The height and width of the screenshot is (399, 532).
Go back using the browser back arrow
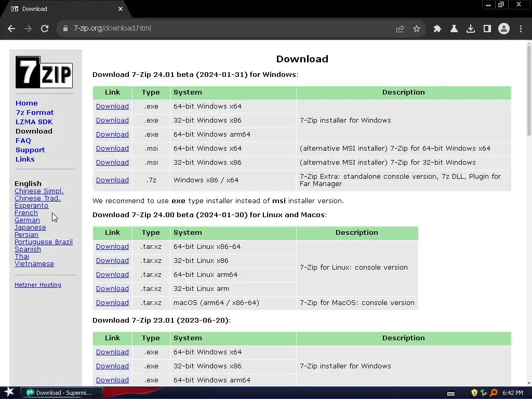(11, 29)
